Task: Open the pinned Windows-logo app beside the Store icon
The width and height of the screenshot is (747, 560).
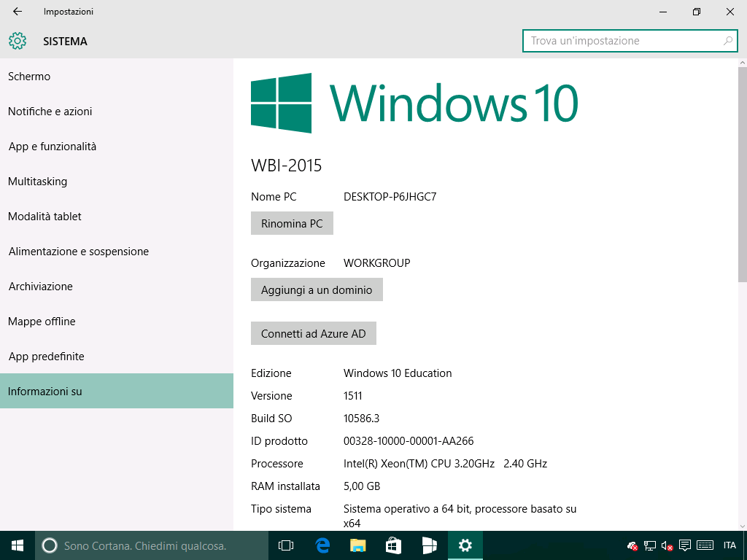Action: click(x=429, y=545)
